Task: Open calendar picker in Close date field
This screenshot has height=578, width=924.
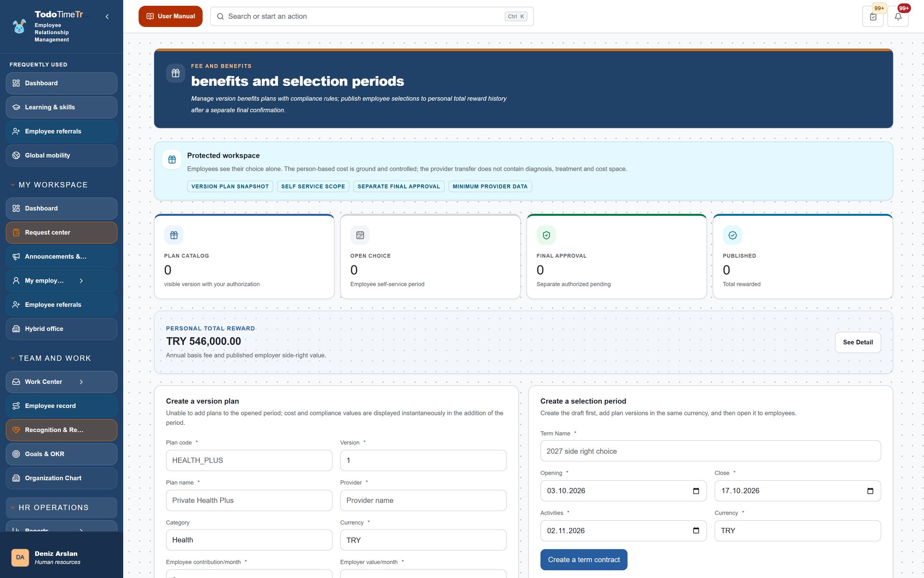Action: coord(870,491)
